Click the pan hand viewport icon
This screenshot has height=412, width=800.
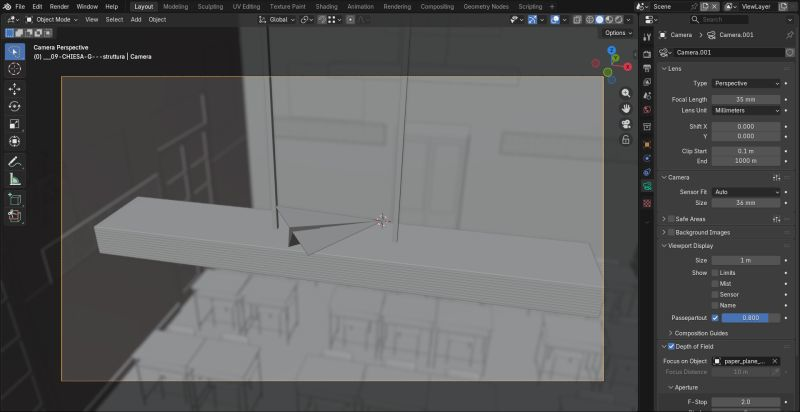pos(626,109)
